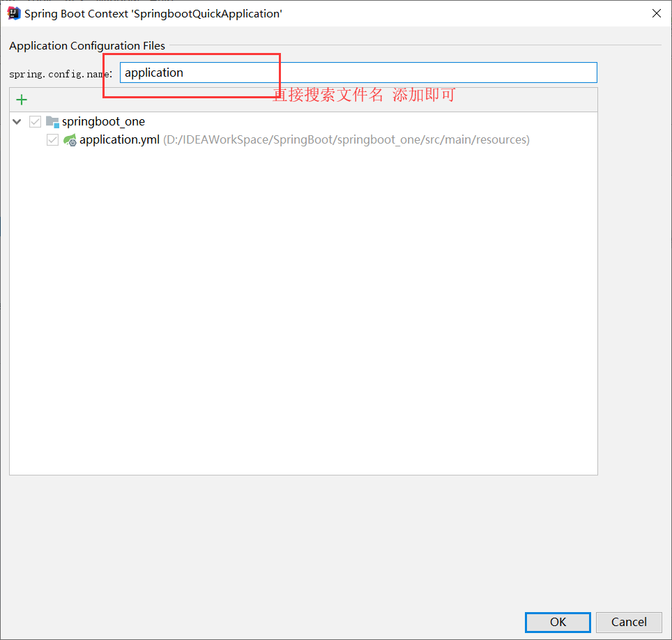
Task: Click the green plus icon to add configuration file
Action: 21,99
